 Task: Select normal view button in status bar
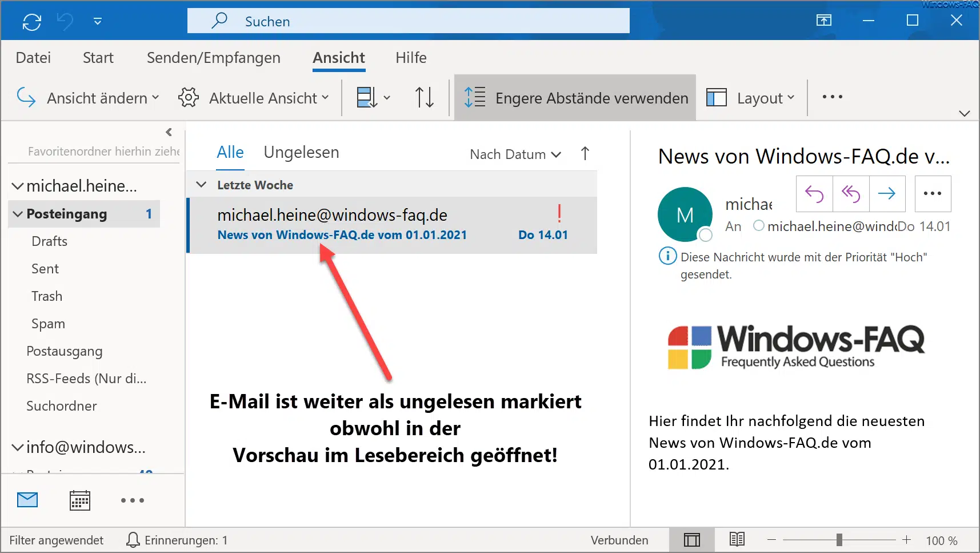coord(691,540)
